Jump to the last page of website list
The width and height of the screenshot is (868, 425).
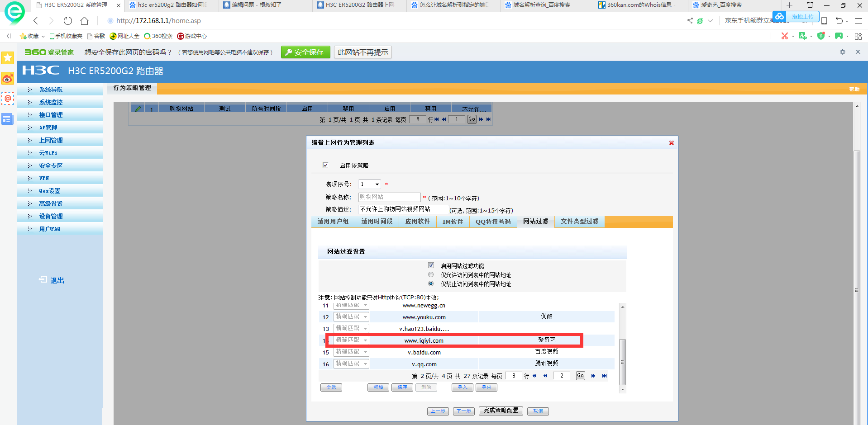pos(604,376)
